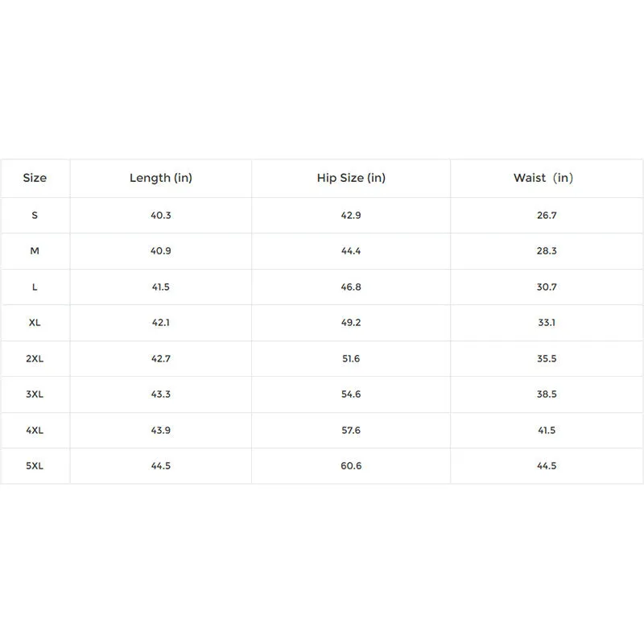The image size is (644, 644).
Task: Click the L size row label
Action: pos(35,287)
